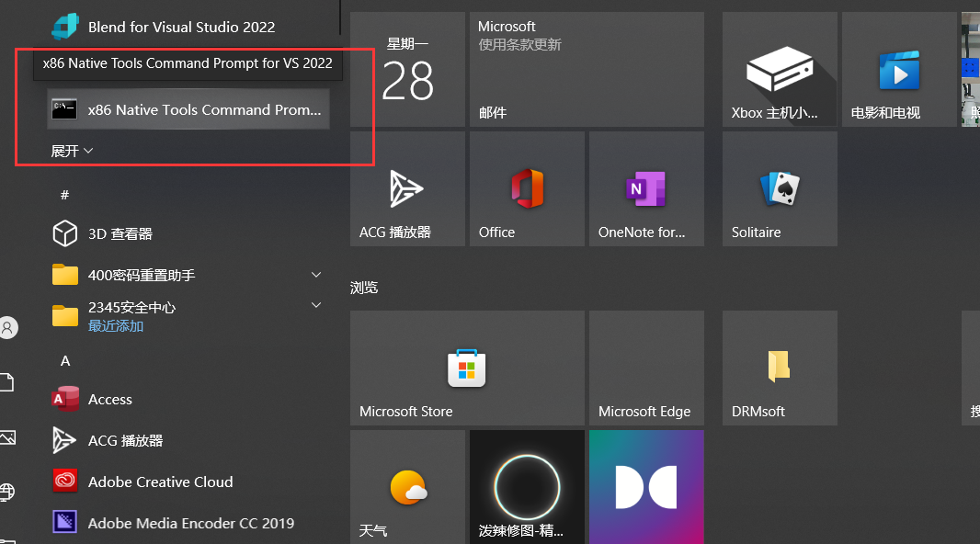Launch Adobe Creative Cloud icon
The image size is (980, 544).
coord(65,482)
